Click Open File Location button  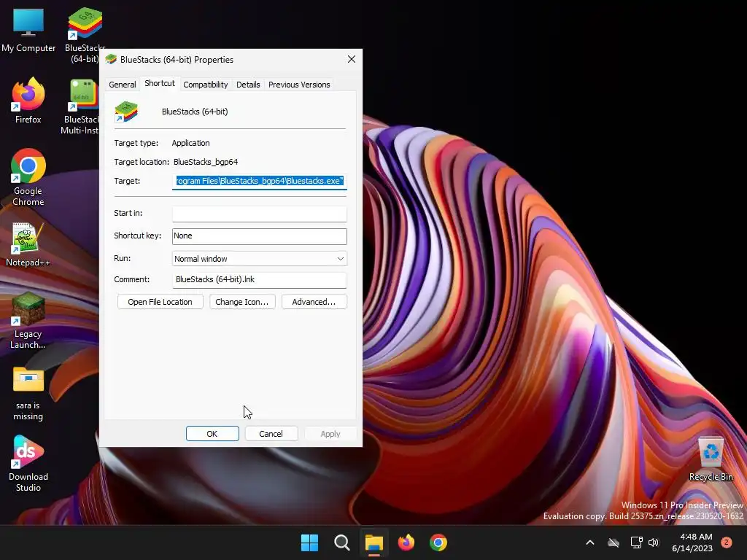(x=160, y=302)
